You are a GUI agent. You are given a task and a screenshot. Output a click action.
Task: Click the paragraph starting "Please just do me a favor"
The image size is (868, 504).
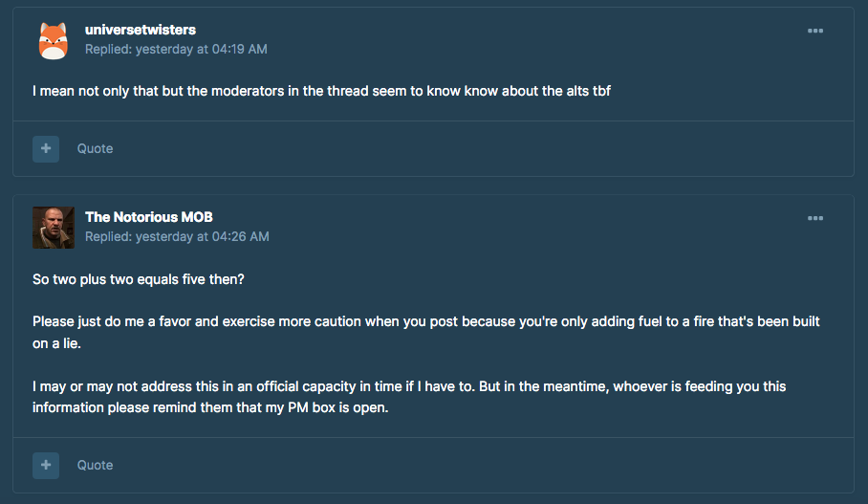[x=426, y=332]
